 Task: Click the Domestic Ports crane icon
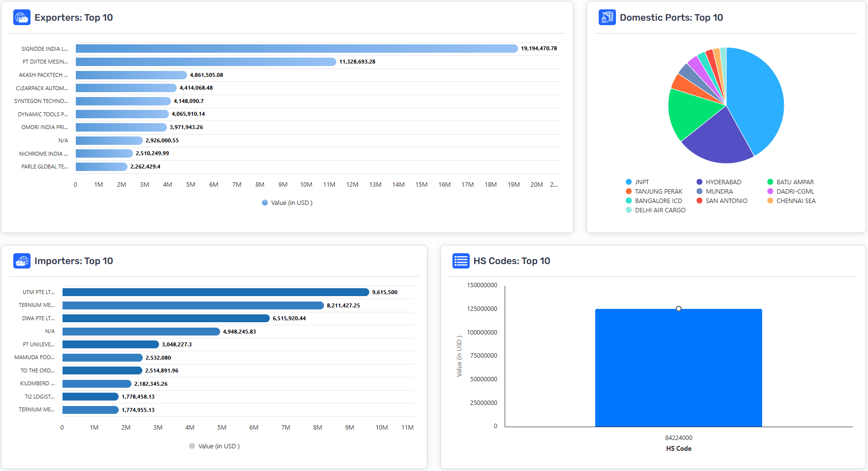coord(607,18)
